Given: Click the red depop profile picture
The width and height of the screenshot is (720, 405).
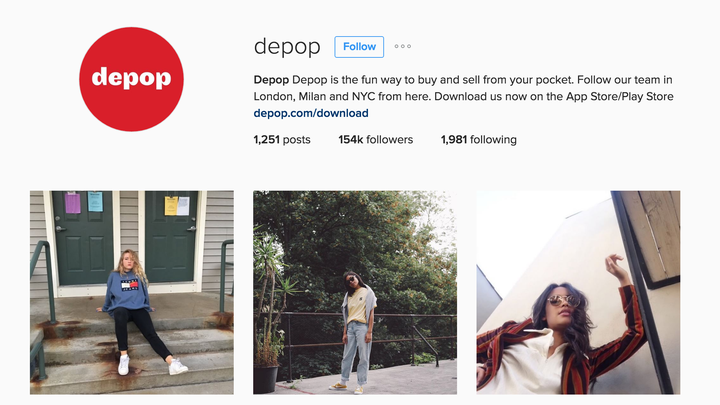Looking at the screenshot, I should click(x=131, y=79).
